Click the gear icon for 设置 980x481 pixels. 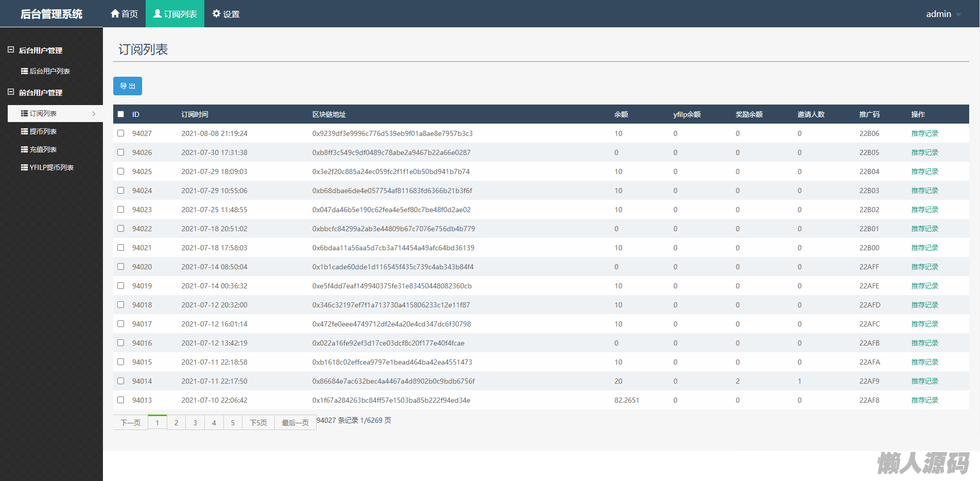pos(216,13)
